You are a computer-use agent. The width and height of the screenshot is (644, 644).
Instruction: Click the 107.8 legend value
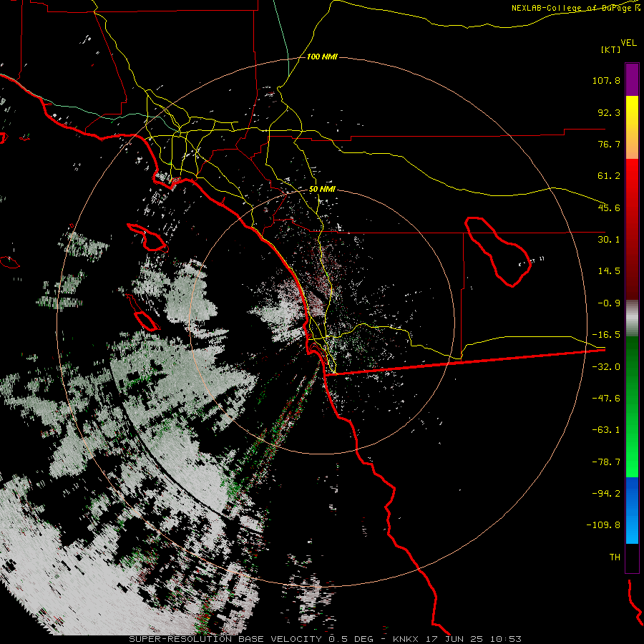(x=606, y=80)
